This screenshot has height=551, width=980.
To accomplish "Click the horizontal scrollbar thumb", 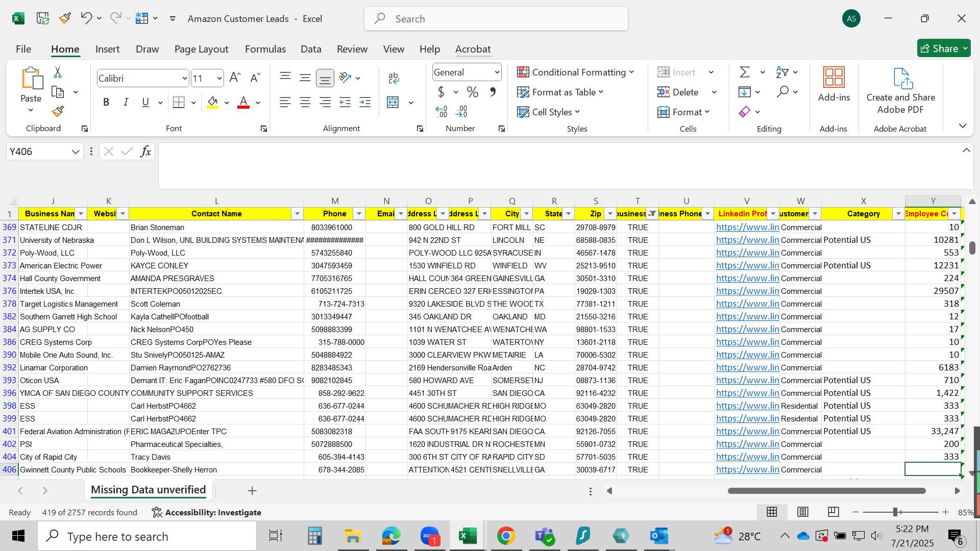I will pos(827,490).
